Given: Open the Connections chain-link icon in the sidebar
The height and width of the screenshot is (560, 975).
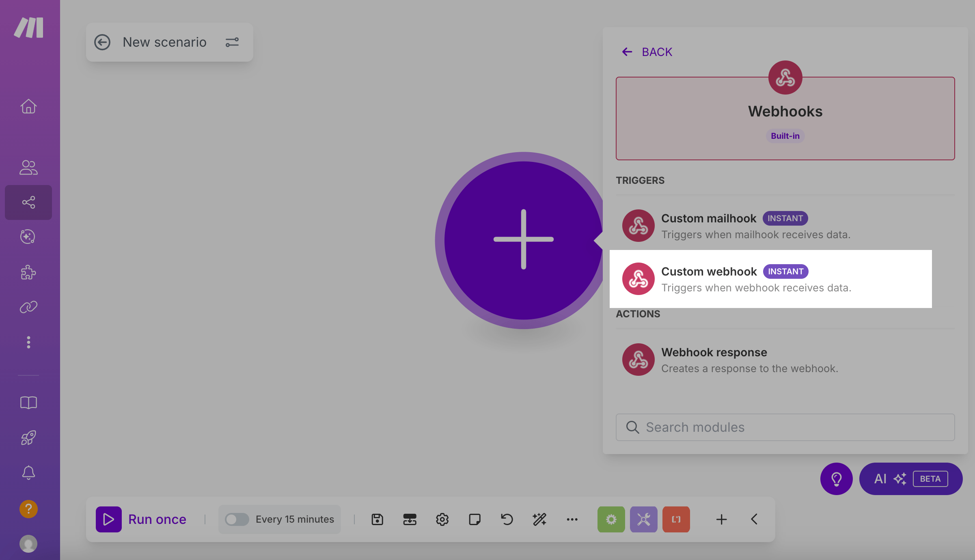Looking at the screenshot, I should coord(28,307).
